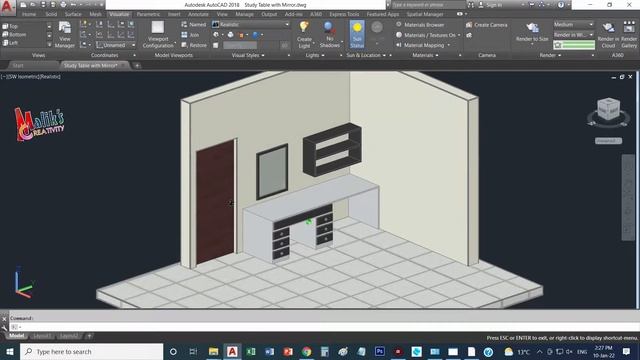Open Render Gallery
The height and width of the screenshot is (360, 640).
[x=629, y=35]
